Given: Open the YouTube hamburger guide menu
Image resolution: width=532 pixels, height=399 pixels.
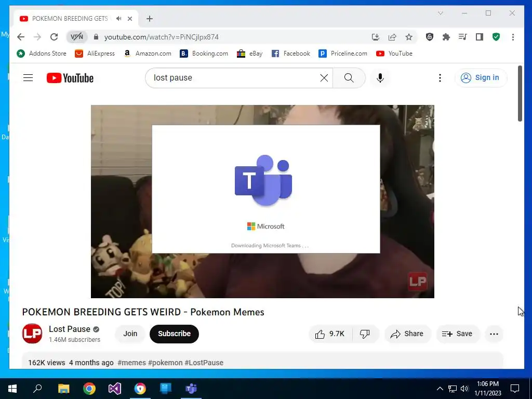Looking at the screenshot, I should tap(28, 78).
